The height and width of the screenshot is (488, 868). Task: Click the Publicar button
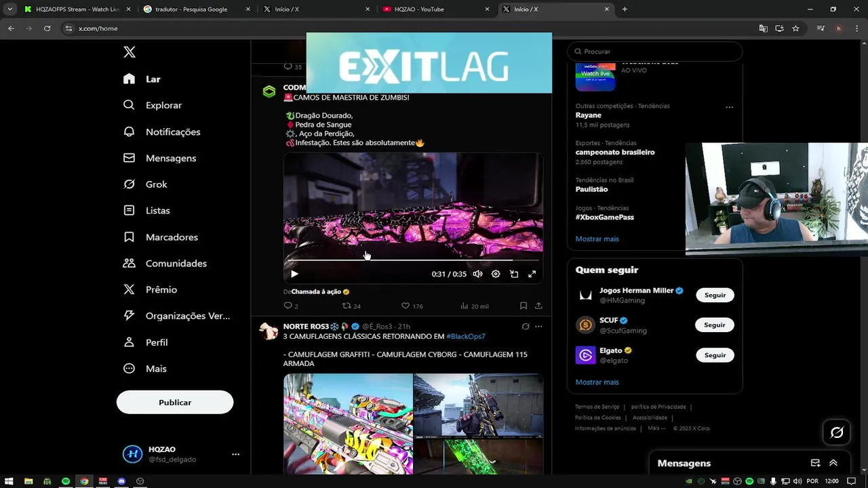point(175,403)
